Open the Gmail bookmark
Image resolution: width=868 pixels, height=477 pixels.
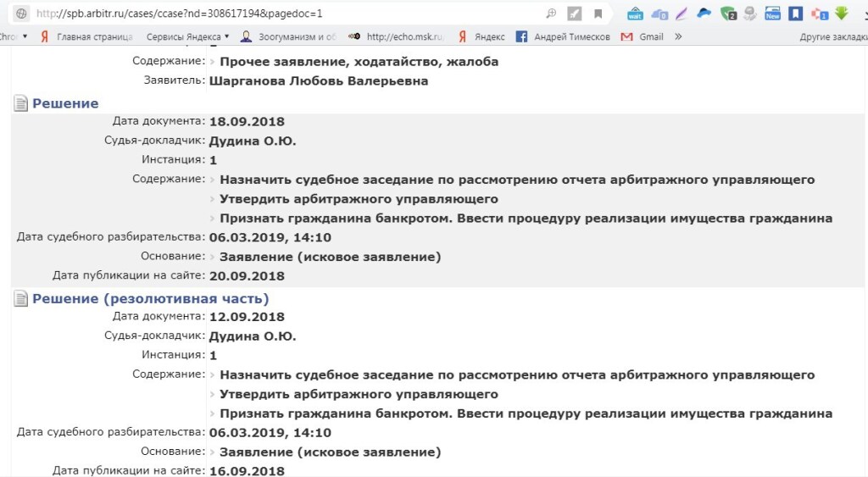point(643,36)
